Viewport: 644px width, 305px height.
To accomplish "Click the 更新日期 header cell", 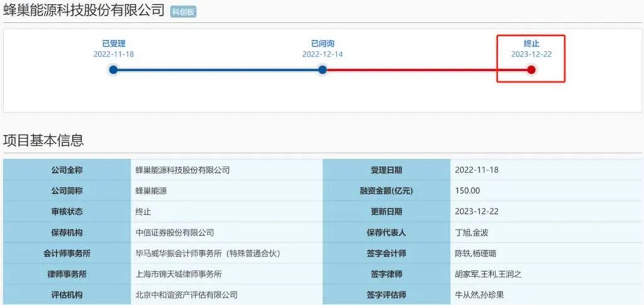I will (387, 212).
